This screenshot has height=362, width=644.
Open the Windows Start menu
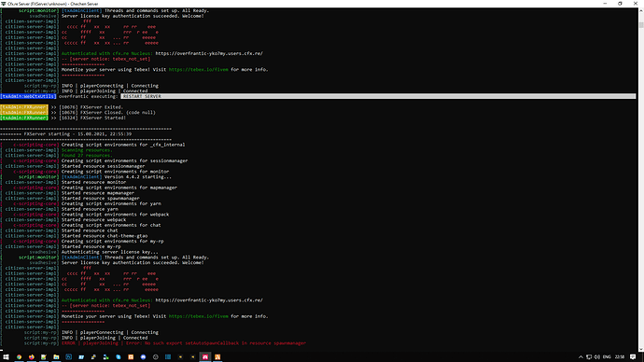tap(6, 357)
